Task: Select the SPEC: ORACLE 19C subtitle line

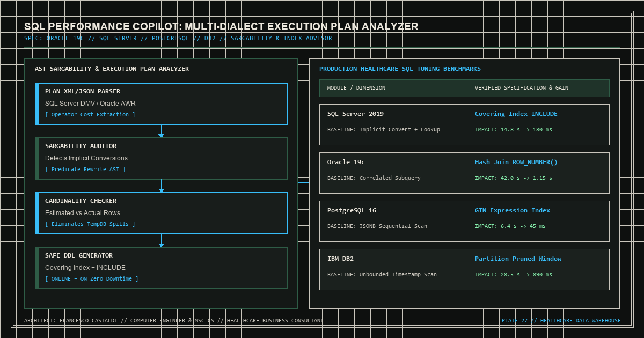Action: (x=178, y=39)
